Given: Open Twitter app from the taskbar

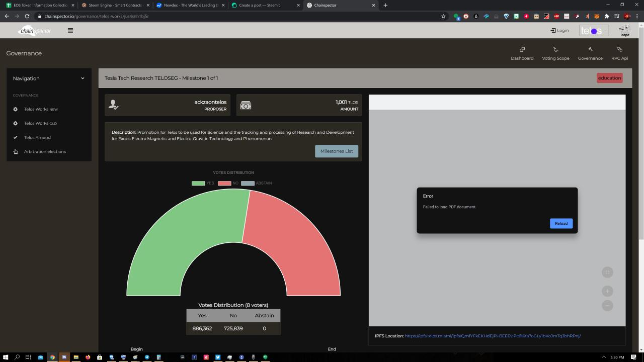Looking at the screenshot, I should (218, 357).
